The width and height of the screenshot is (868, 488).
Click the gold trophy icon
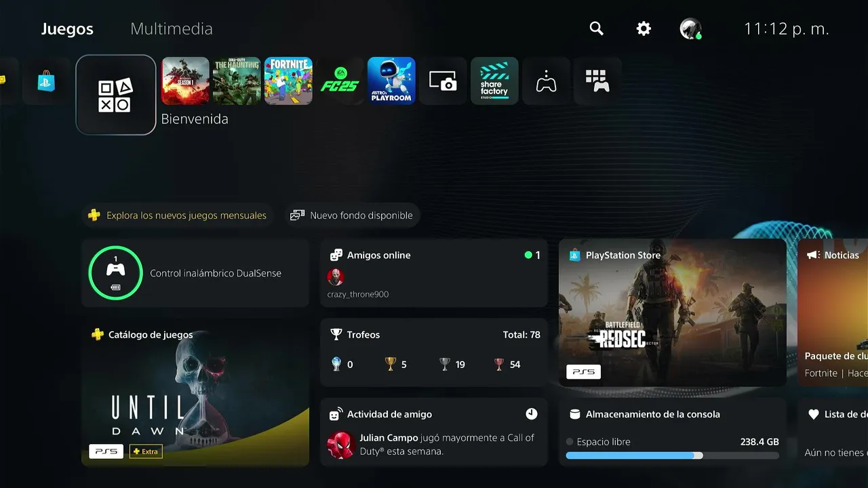[391, 365]
